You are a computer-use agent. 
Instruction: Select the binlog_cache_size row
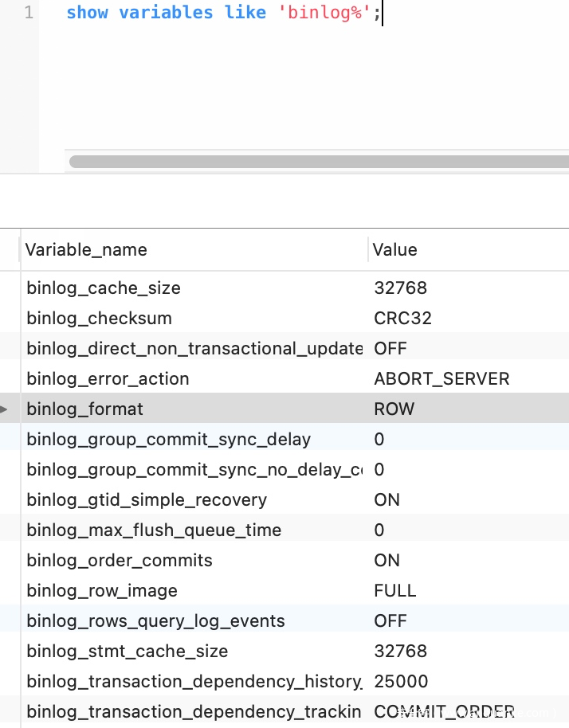click(x=104, y=288)
